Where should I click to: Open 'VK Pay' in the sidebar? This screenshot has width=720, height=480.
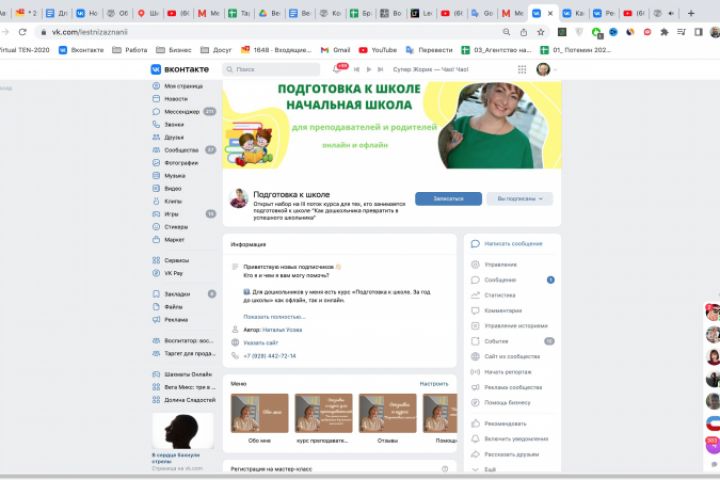(x=168, y=273)
